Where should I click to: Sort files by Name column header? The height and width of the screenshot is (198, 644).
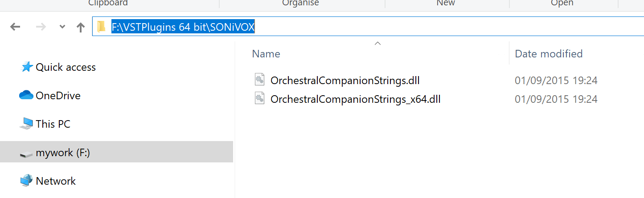click(x=266, y=54)
